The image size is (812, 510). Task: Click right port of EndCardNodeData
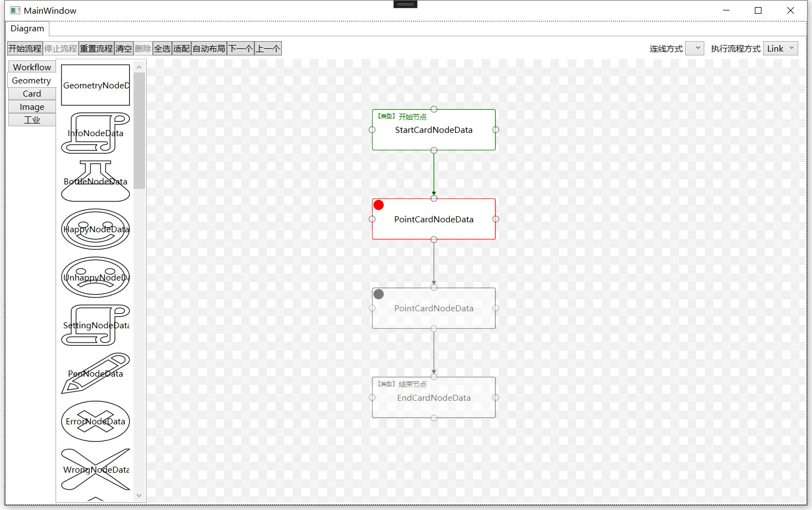tap(496, 397)
